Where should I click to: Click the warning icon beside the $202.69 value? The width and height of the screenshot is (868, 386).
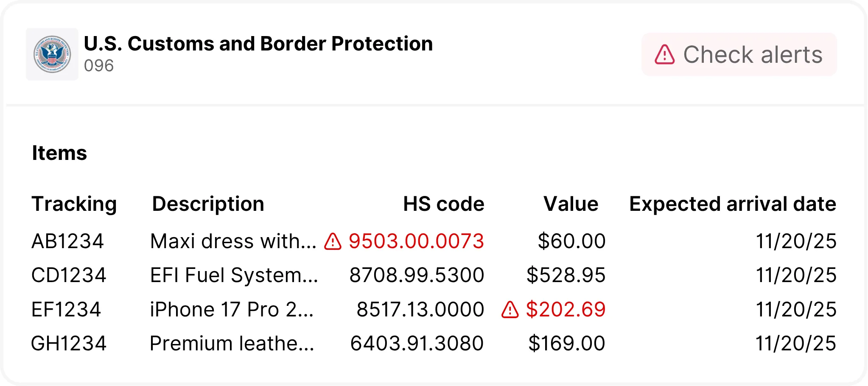[x=510, y=310]
